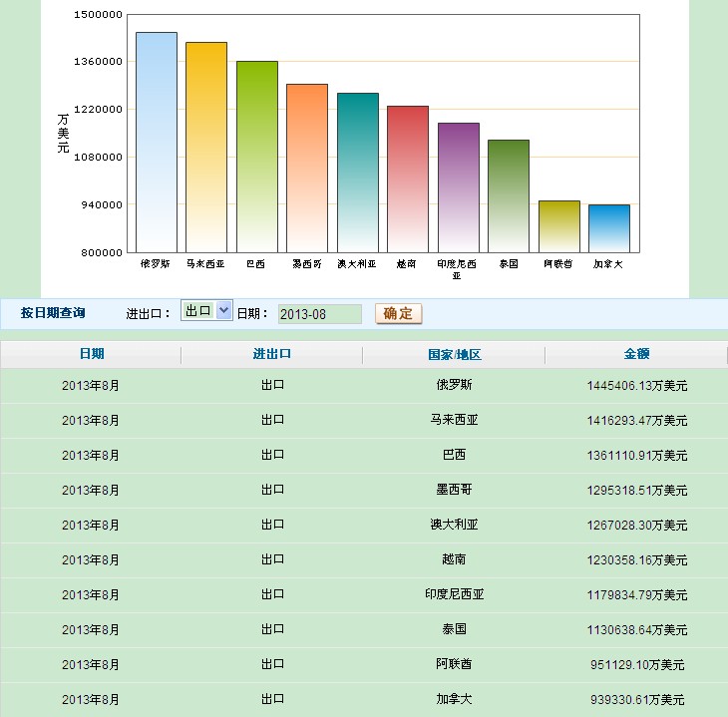Screen dimensions: 728x717
Task: Click the 日期 column header
Action: click(x=91, y=354)
